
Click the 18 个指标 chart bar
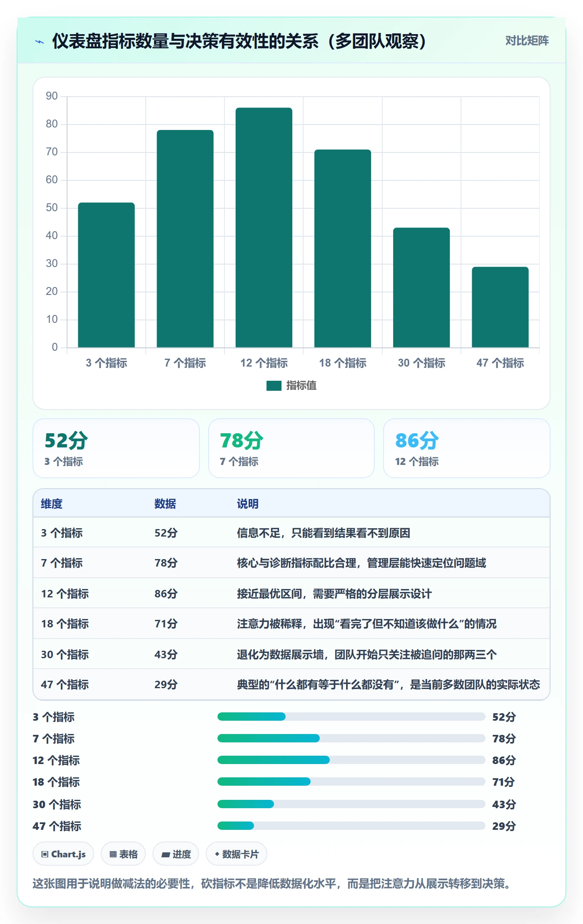342,248
